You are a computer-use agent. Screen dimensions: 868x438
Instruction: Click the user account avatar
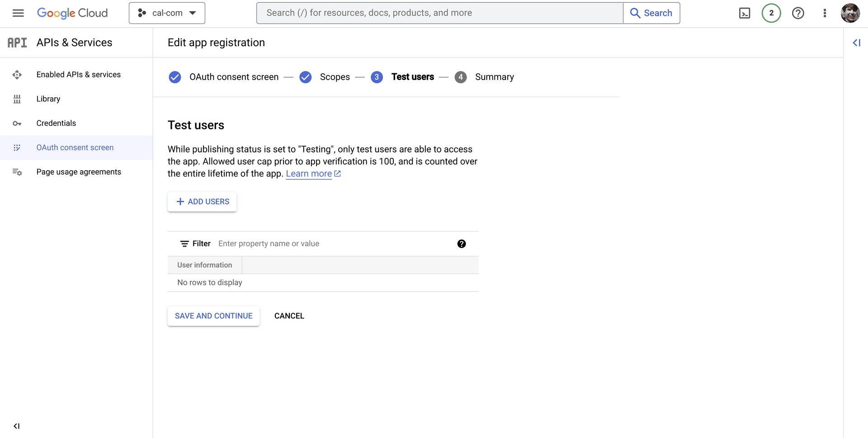(850, 13)
